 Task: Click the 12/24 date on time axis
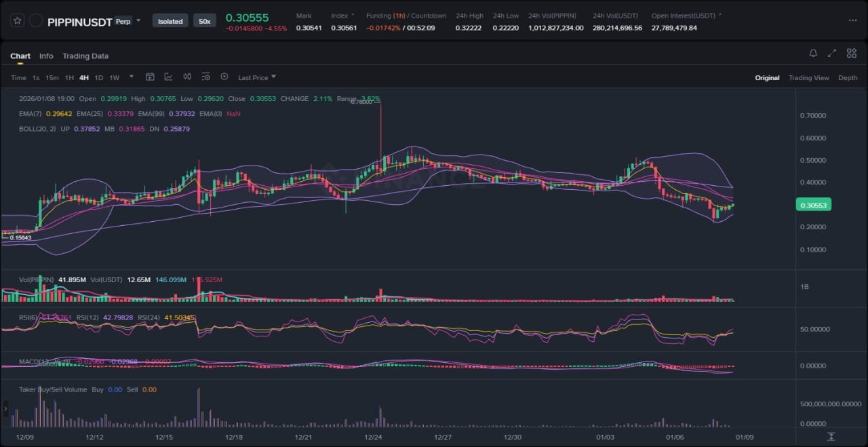373,438
